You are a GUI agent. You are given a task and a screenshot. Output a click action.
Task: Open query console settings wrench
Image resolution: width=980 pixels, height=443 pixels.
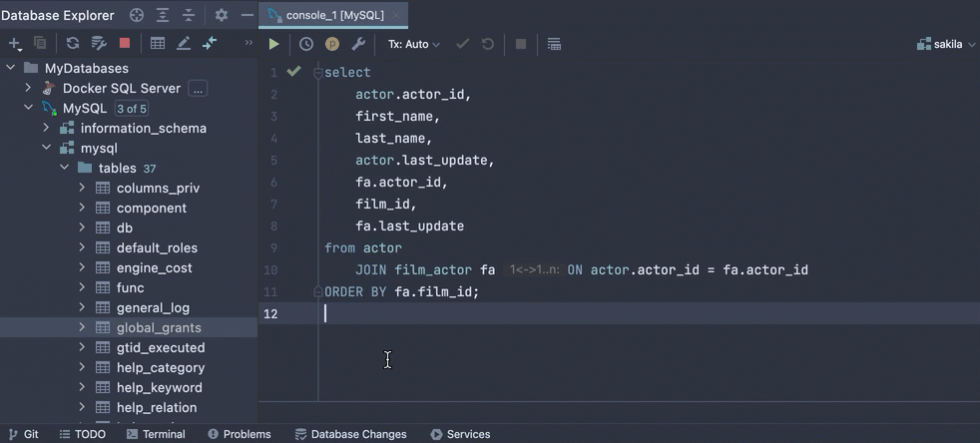358,44
